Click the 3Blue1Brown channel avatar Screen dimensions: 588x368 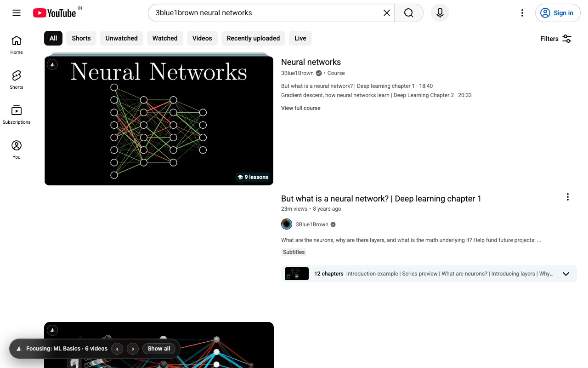287,224
